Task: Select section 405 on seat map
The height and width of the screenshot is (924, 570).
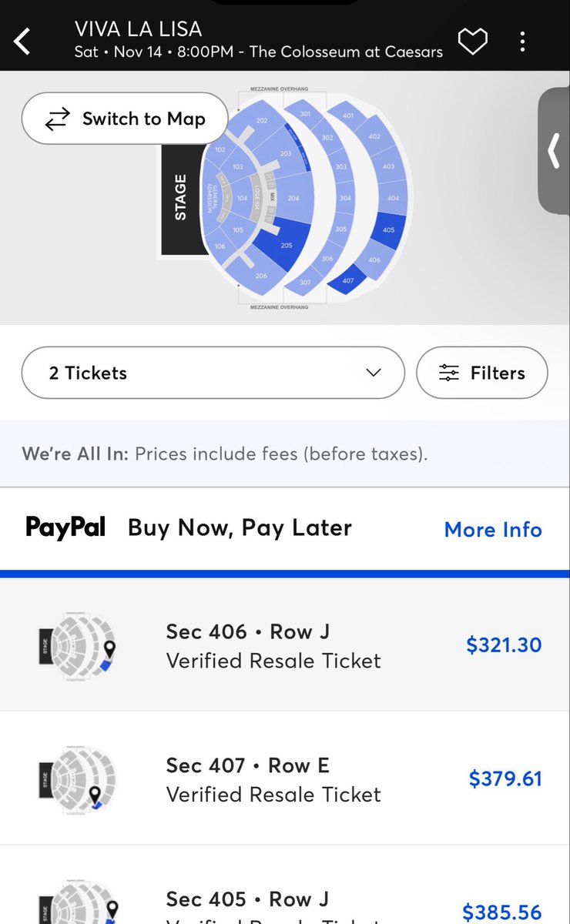Action: 387,229
